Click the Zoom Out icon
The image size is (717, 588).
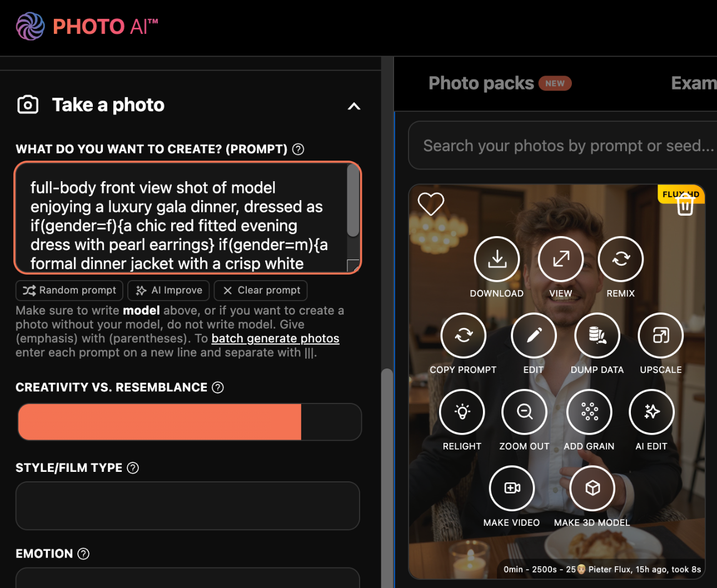pos(524,412)
